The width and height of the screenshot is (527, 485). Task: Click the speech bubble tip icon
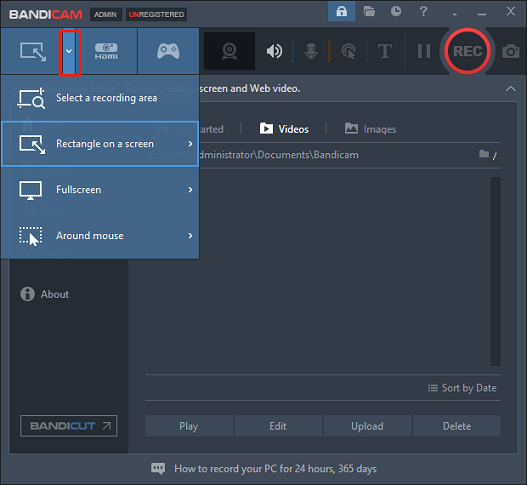(x=158, y=468)
